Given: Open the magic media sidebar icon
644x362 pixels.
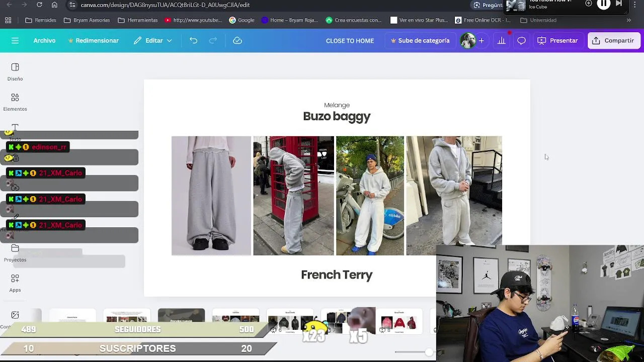Looking at the screenshot, I should 15,315.
